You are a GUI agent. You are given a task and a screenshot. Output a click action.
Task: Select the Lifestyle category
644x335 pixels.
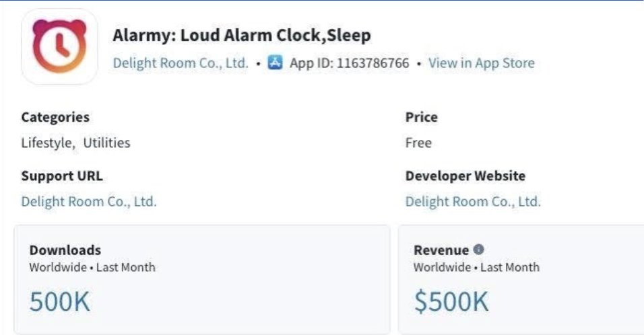48,143
